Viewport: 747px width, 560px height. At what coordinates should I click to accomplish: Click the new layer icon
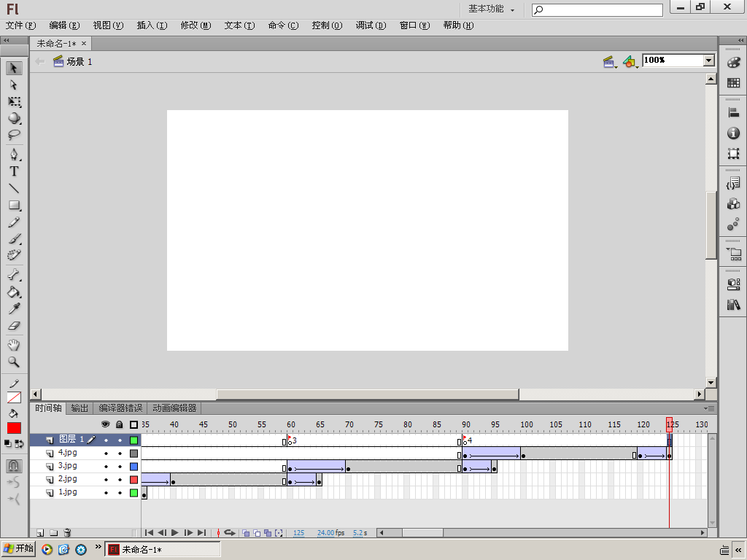tap(40, 533)
